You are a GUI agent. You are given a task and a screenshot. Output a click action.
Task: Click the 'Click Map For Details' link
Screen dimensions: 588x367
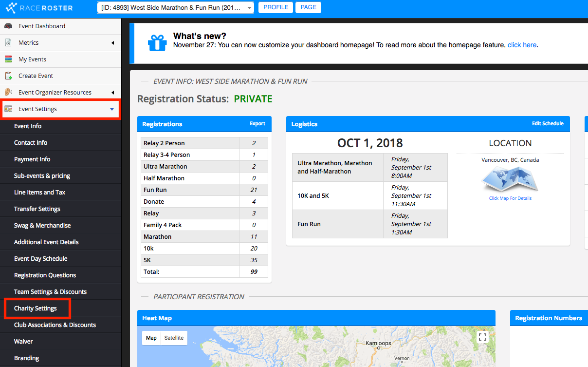(510, 198)
